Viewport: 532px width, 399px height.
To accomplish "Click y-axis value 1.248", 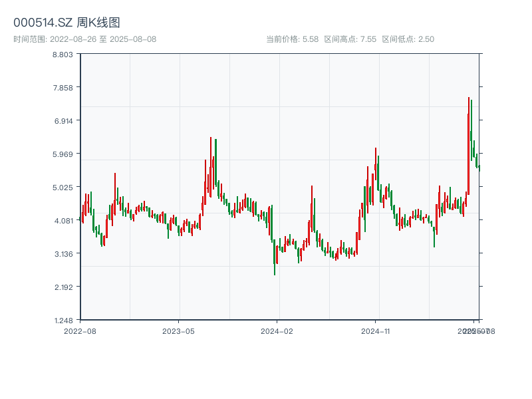I will [63, 321].
